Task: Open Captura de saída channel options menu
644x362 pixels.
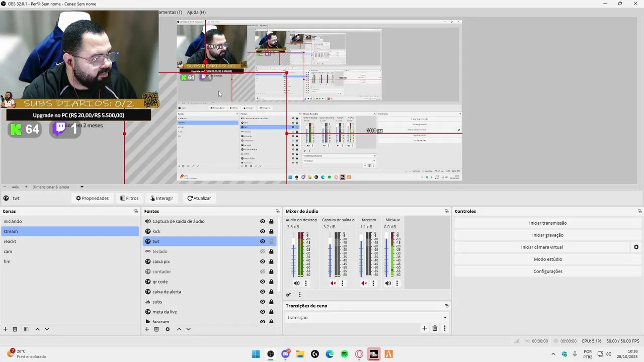Action: tap(342, 284)
